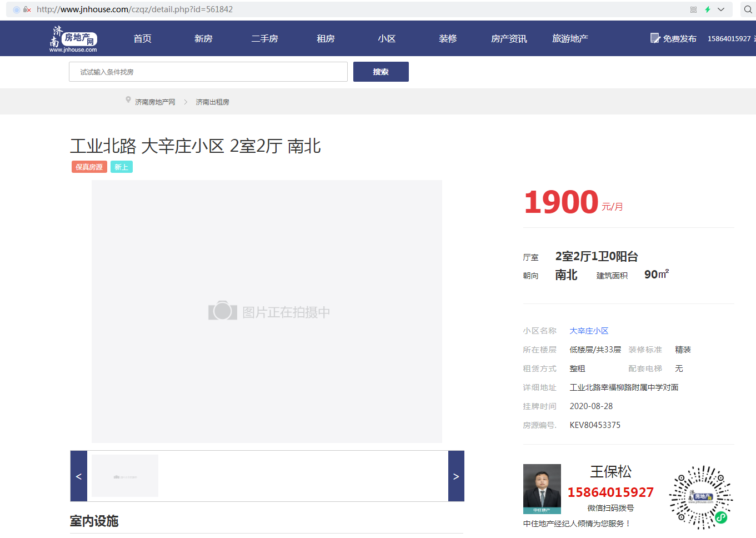Click the green lightning speed-mode icon
This screenshot has width=756, height=538.
pos(708,9)
